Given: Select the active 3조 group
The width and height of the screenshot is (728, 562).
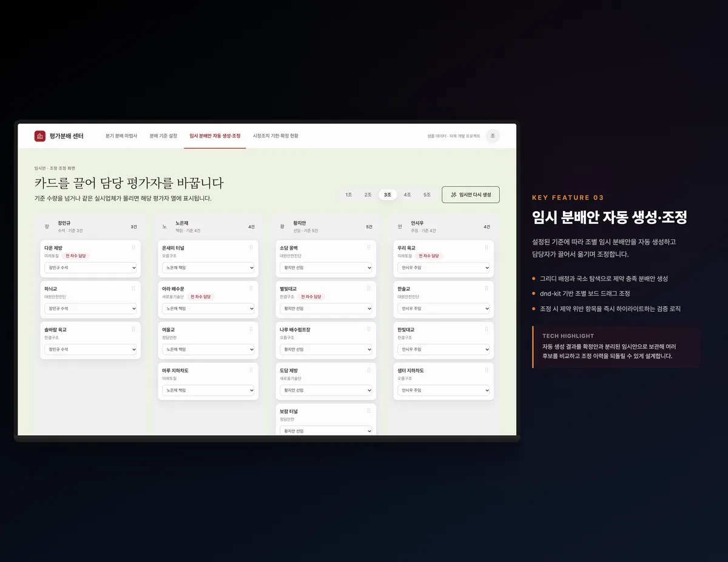Looking at the screenshot, I should pos(388,195).
